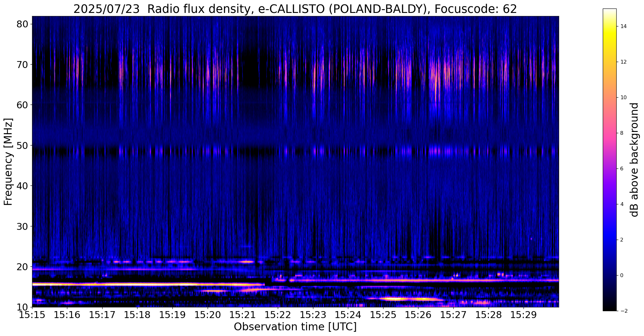Click the 15:22 time tick label
Screen dimensions: 644x336
pyautogui.click(x=278, y=315)
